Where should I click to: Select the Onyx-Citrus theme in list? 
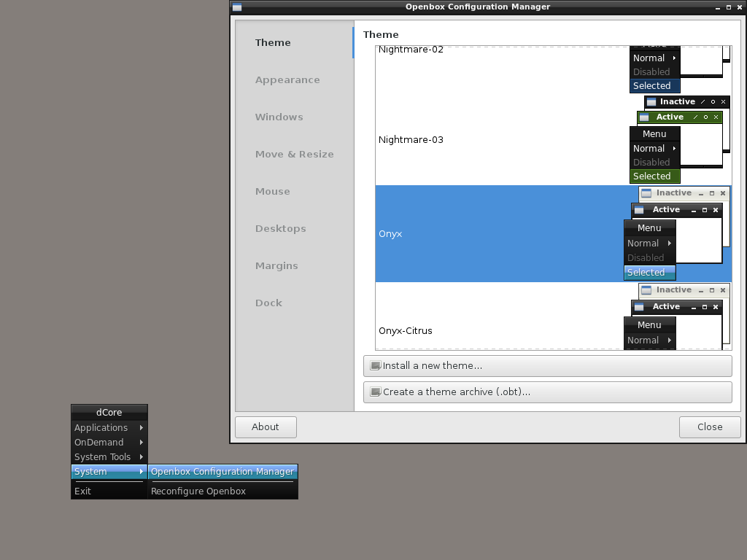[406, 331]
